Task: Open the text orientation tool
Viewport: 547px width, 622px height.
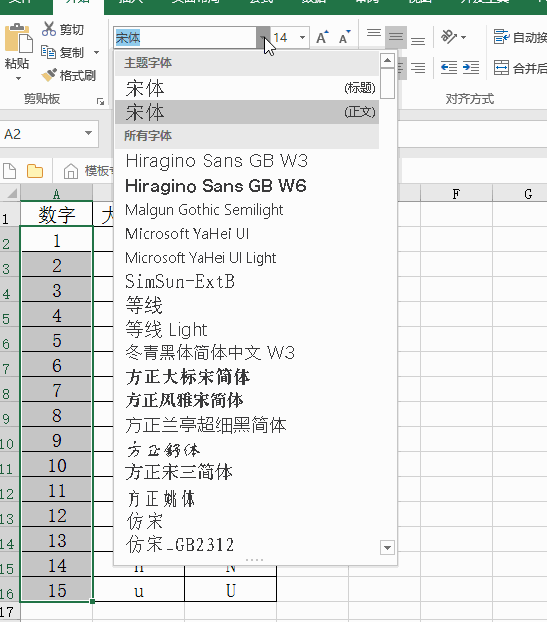Action: point(453,37)
